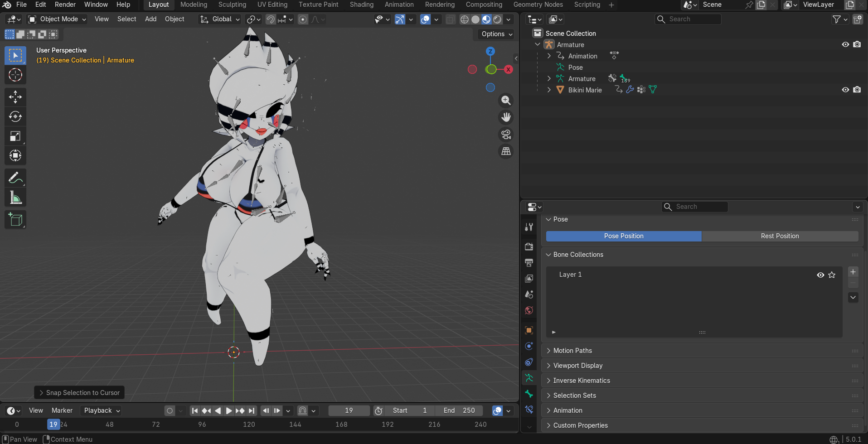Choose the Measure ruler tool
The image size is (868, 444).
[15, 197]
